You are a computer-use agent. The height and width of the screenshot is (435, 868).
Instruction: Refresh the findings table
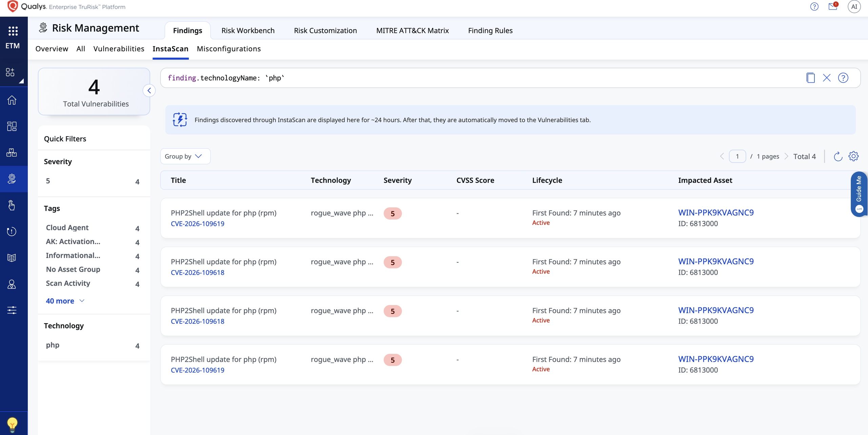pyautogui.click(x=838, y=156)
